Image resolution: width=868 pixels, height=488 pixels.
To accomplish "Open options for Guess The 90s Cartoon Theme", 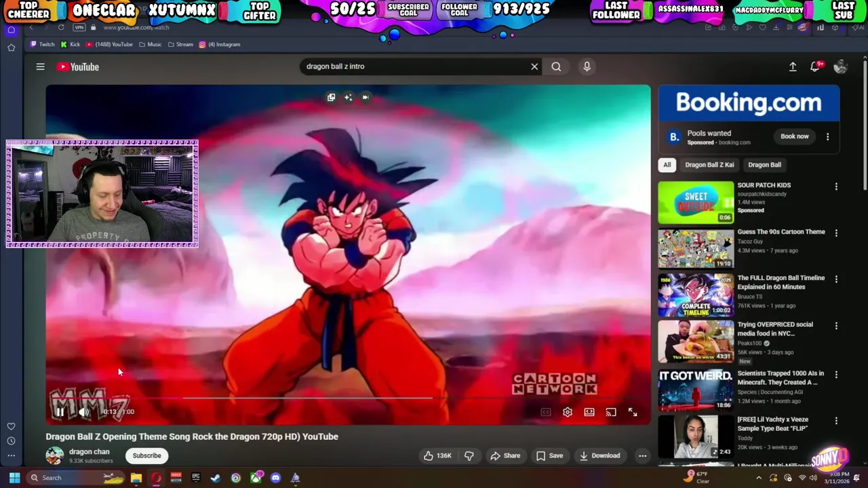I will [836, 233].
